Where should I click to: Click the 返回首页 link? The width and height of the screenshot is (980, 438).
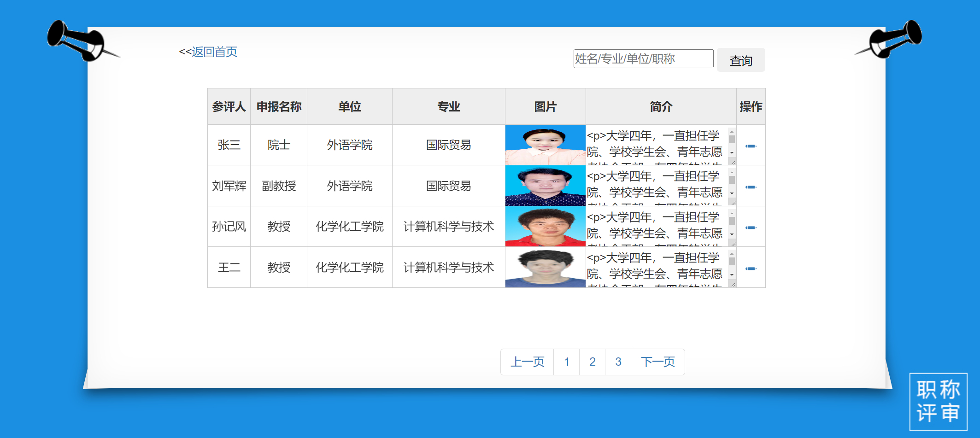(214, 52)
